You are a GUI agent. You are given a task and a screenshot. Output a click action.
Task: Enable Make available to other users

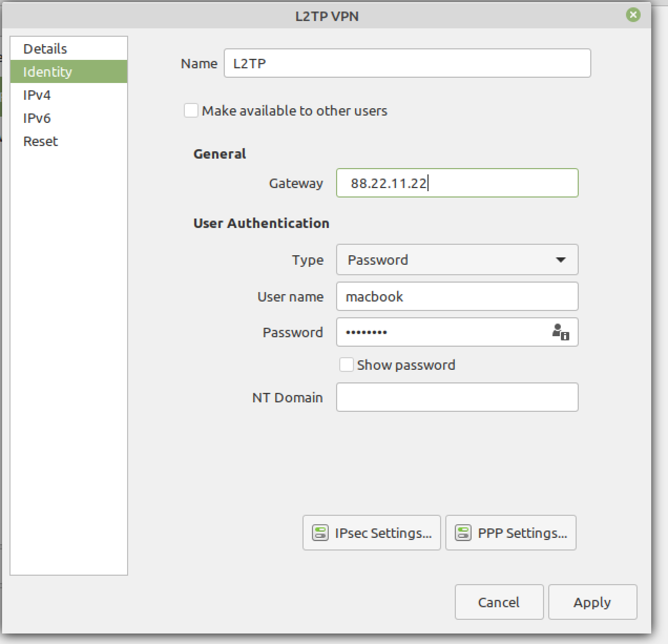(191, 110)
